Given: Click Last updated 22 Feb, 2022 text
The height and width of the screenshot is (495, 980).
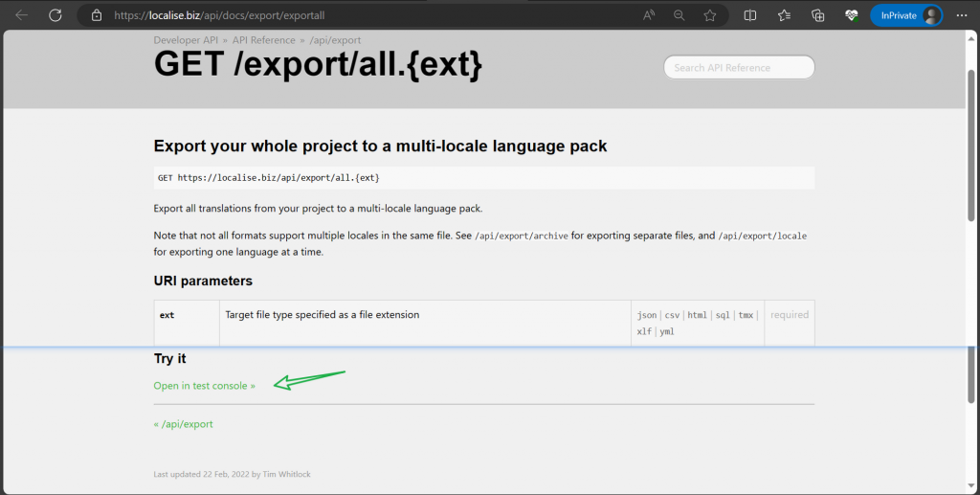Looking at the screenshot, I should 232,474.
